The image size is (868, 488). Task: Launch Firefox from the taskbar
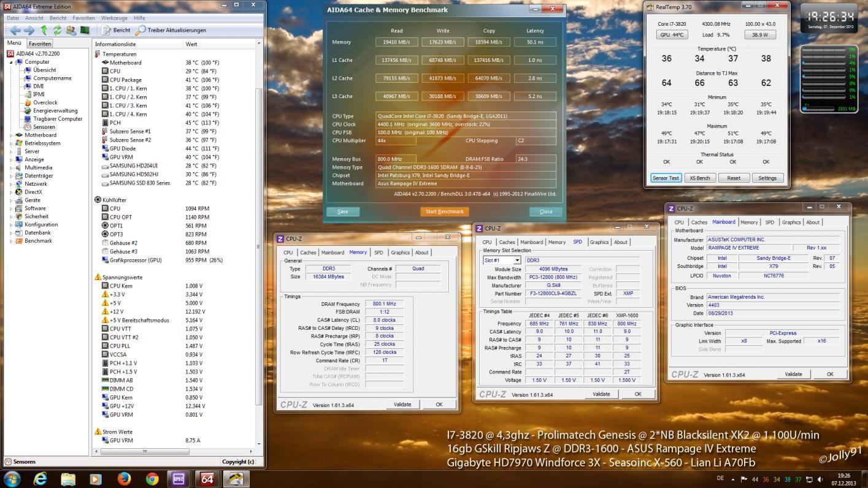pos(124,478)
